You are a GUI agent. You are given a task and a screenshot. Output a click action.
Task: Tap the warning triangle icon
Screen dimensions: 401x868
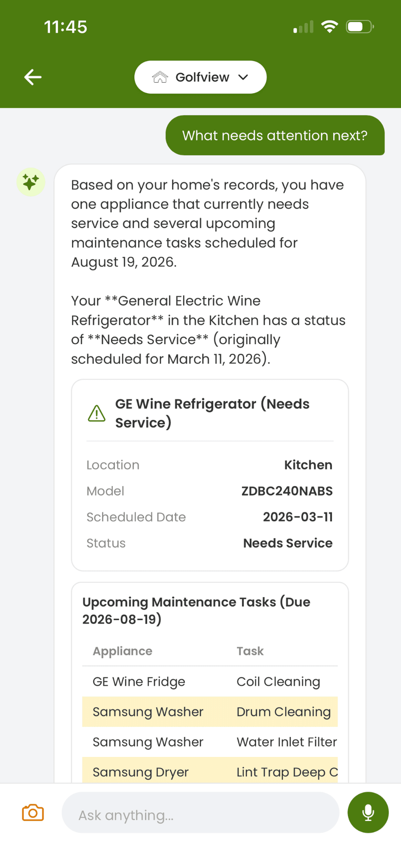[97, 413]
